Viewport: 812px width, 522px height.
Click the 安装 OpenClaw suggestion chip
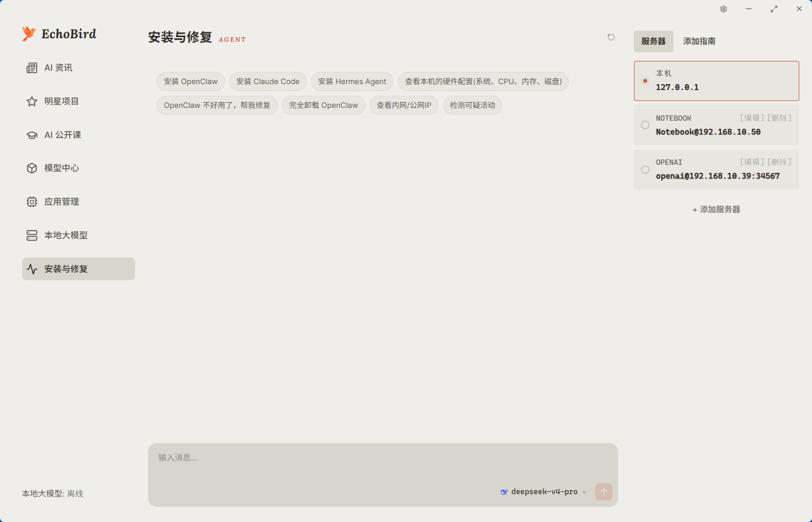click(x=191, y=82)
